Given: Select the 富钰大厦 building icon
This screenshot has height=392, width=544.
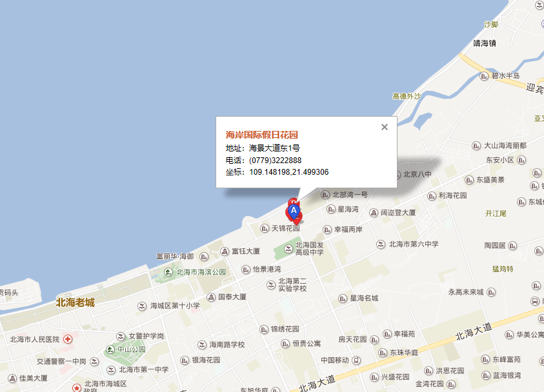Looking at the screenshot, I should tap(225, 251).
